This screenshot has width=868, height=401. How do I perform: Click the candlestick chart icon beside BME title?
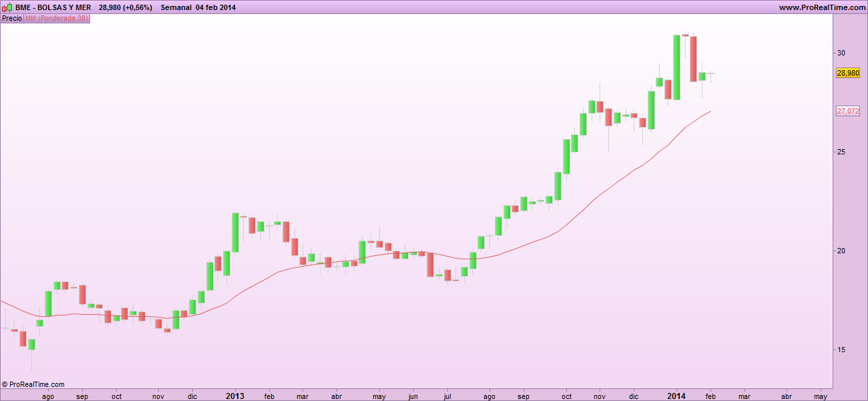pos(7,7)
